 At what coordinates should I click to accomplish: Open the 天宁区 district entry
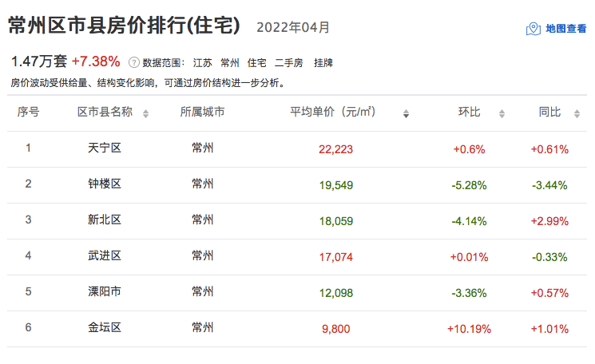coord(105,148)
